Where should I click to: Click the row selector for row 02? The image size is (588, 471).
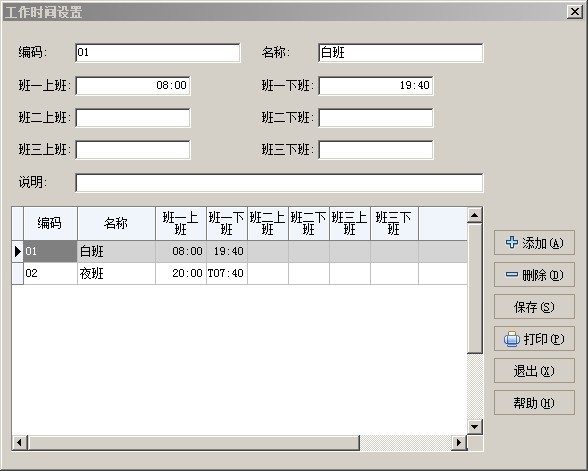tap(18, 273)
